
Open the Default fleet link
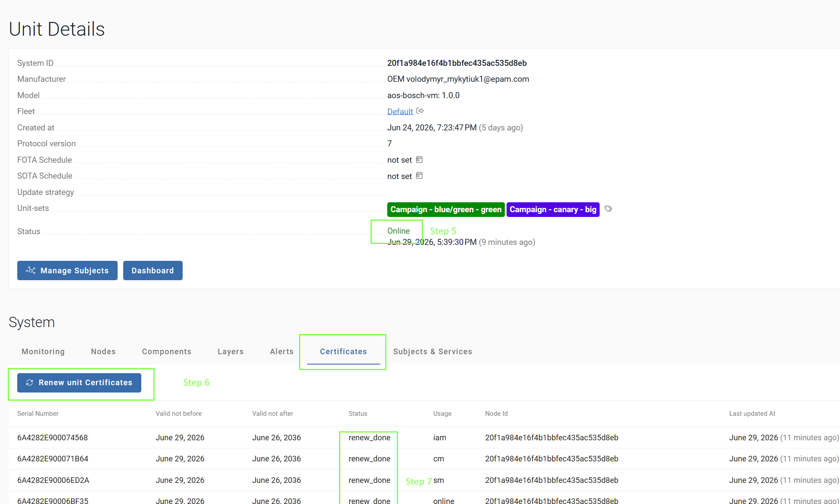pyautogui.click(x=400, y=111)
